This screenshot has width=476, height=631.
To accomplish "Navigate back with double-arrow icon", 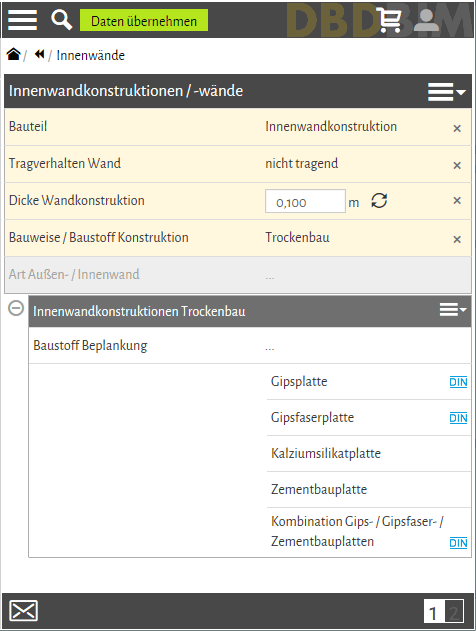I will tap(39, 54).
